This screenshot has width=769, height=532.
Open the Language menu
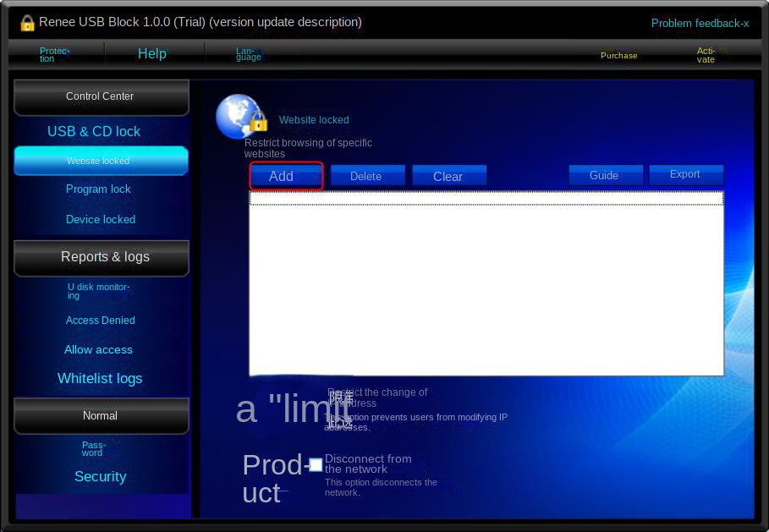point(248,54)
